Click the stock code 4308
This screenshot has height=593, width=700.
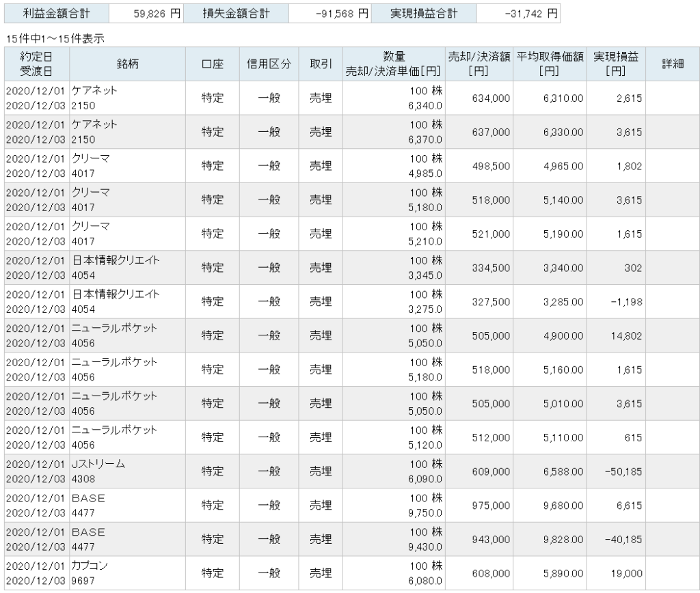[x=83, y=479]
